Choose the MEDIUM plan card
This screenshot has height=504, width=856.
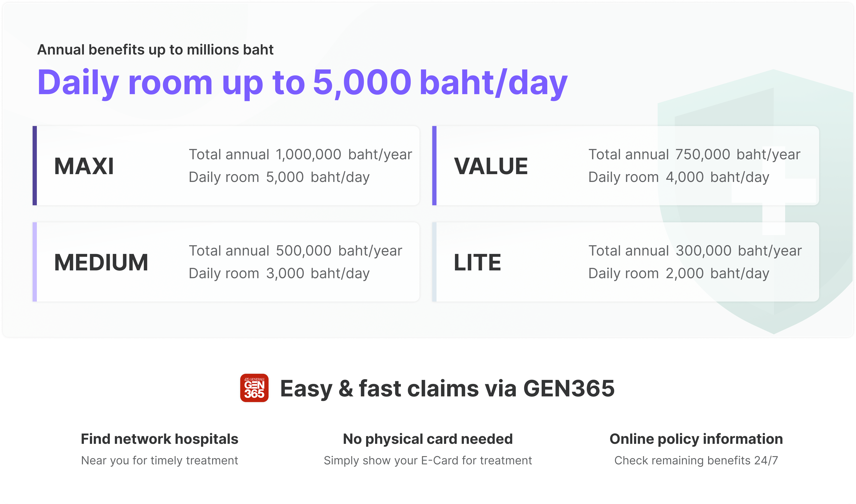click(x=226, y=262)
